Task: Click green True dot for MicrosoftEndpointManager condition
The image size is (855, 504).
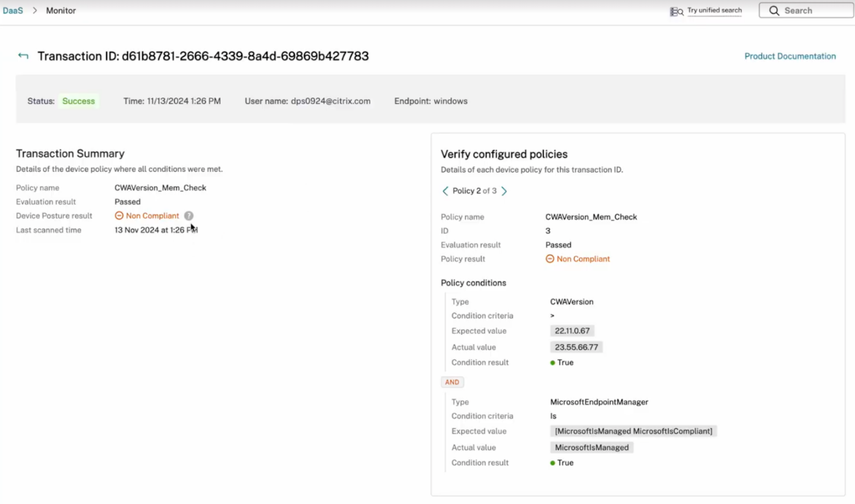Action: 553,463
